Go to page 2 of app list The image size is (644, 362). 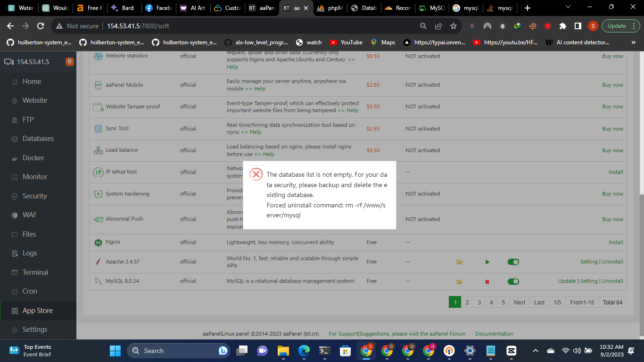pyautogui.click(x=467, y=302)
